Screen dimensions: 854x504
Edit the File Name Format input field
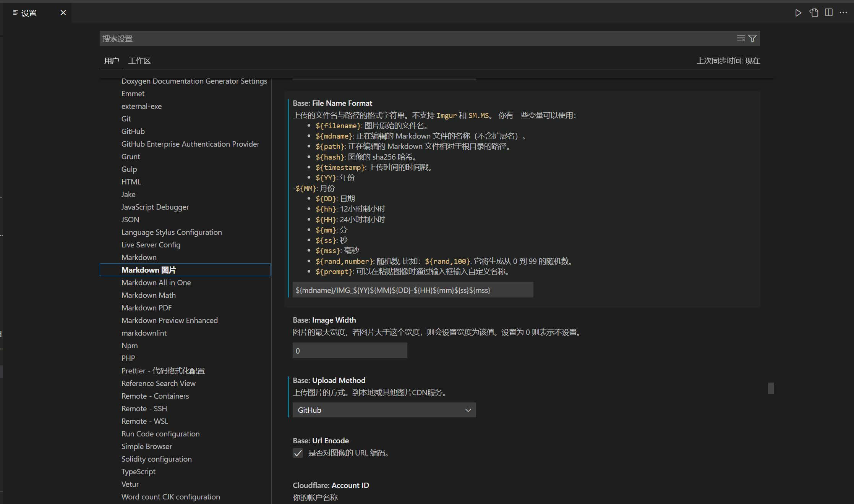[x=413, y=290]
